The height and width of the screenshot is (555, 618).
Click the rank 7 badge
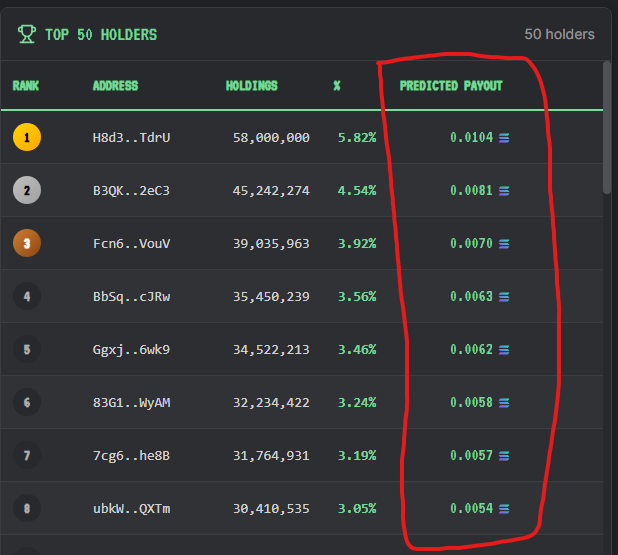27,455
